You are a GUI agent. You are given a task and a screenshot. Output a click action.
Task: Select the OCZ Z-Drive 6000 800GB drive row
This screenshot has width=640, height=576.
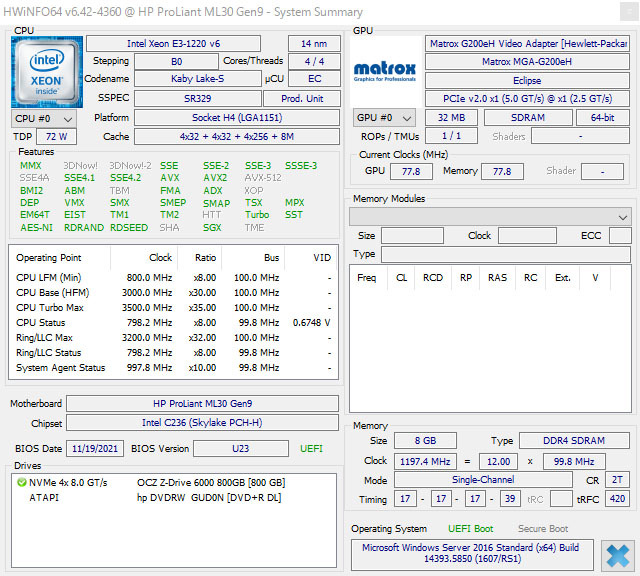pos(173,483)
